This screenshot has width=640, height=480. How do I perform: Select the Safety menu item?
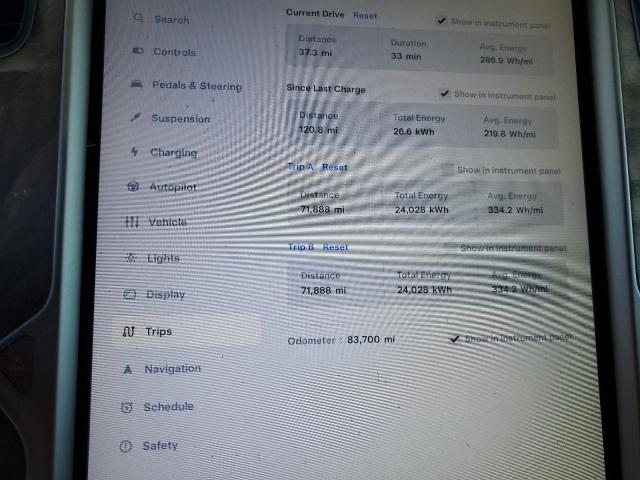point(159,446)
